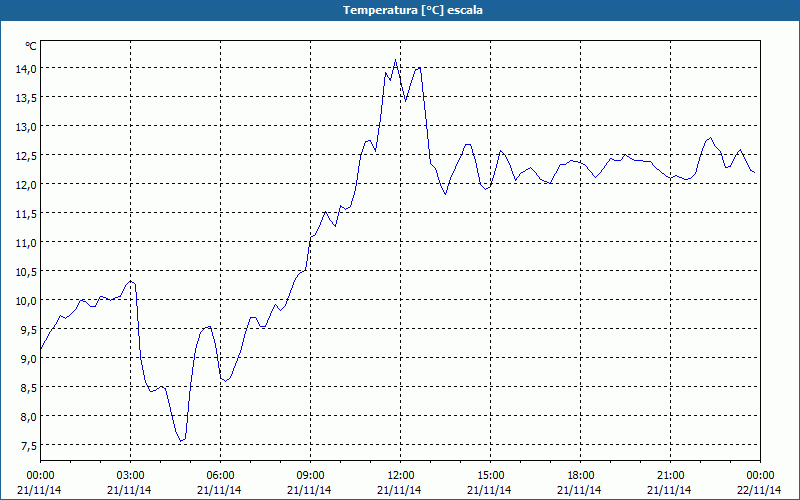
Task: Click the 12:00 time axis label
Action: point(401,476)
